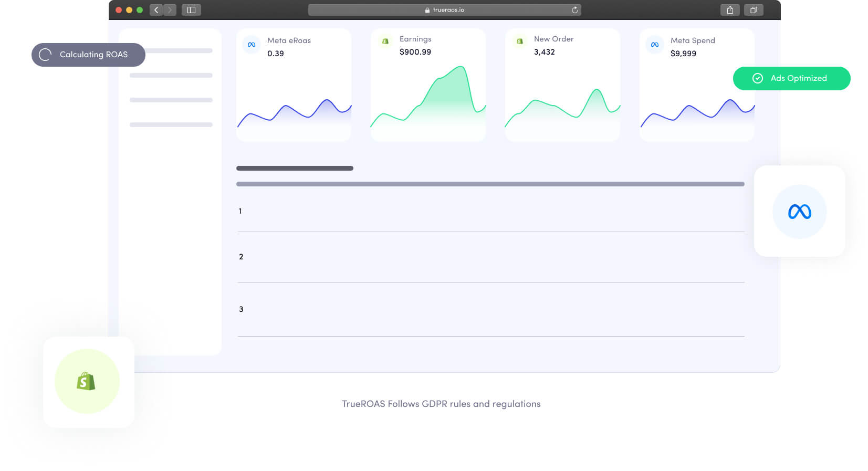Click the large Shopify bag logo card

tap(87, 381)
